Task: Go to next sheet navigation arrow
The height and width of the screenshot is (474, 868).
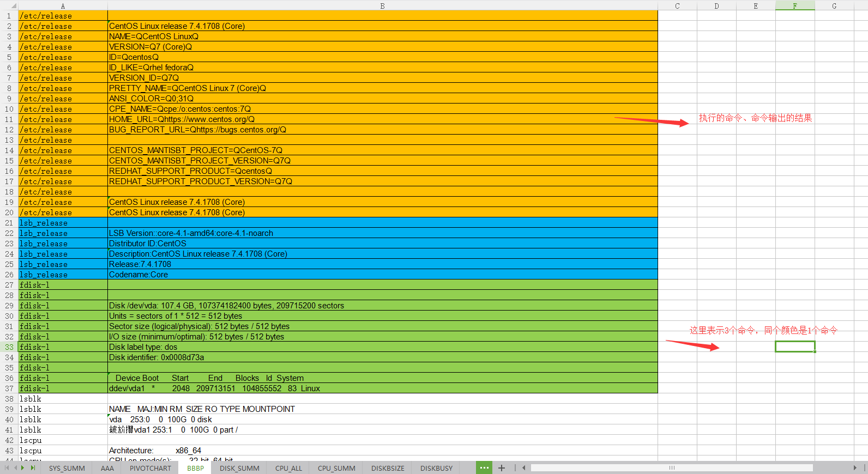Action: pos(23,468)
